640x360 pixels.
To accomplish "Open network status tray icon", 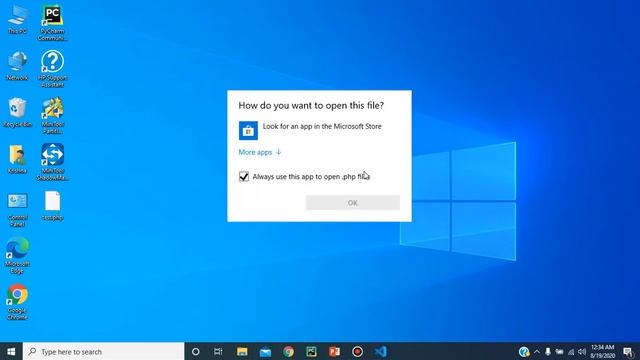I will click(571, 351).
